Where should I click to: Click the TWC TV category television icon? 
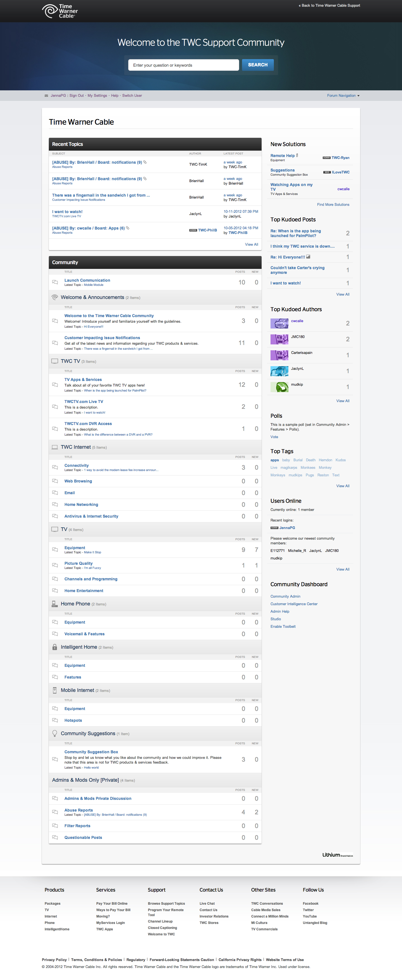[55, 361]
